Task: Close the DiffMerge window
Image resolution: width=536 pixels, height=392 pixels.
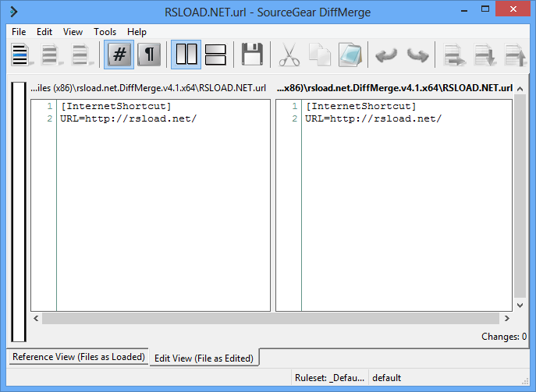Action: pyautogui.click(x=513, y=9)
